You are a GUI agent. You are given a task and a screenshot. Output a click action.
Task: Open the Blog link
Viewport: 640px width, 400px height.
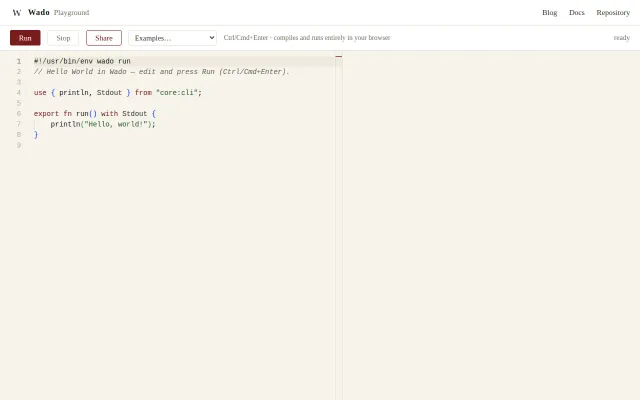(x=549, y=13)
